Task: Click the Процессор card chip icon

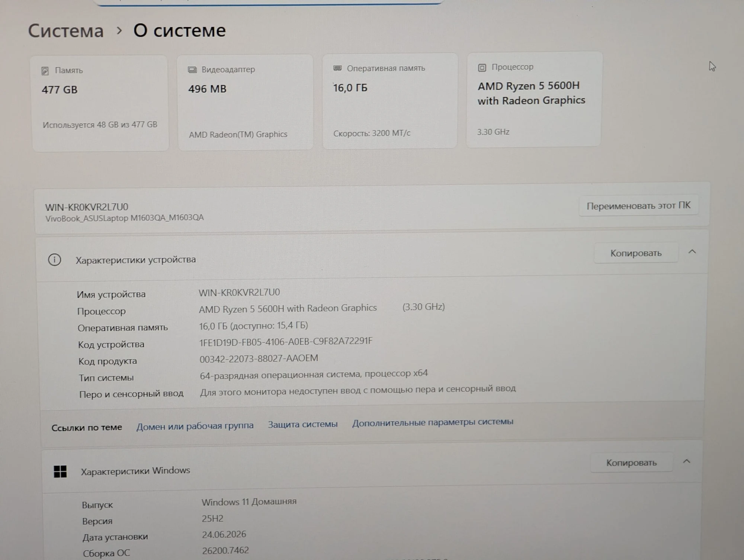Action: (x=482, y=67)
